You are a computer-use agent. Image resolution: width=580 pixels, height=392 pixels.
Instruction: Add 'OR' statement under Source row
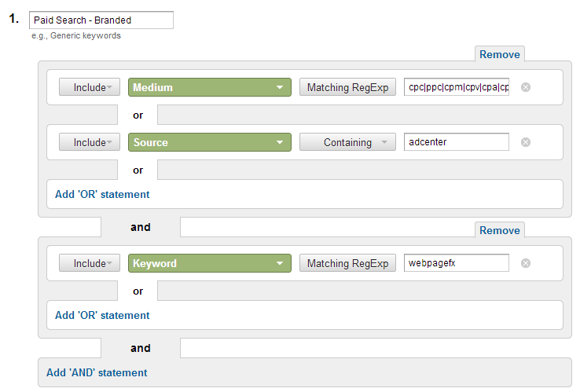tap(102, 194)
